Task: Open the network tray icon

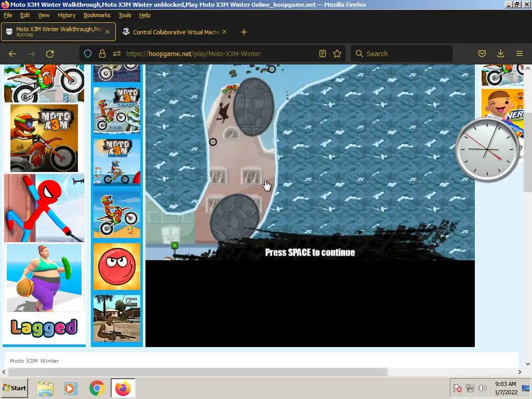Action: (470, 388)
